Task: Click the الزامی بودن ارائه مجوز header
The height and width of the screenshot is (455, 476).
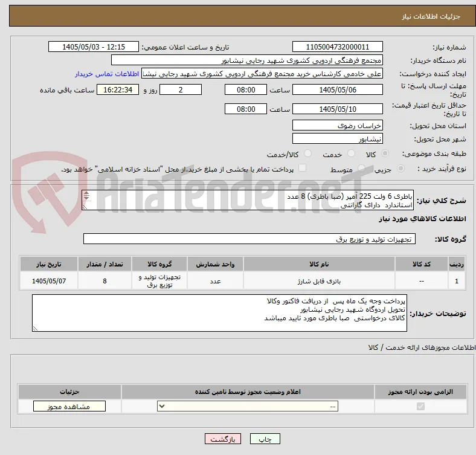Action: click(420, 392)
